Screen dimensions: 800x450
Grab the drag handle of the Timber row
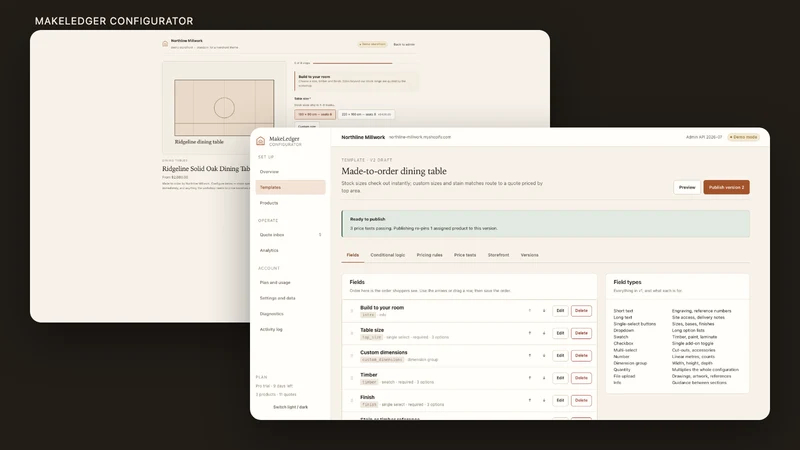click(x=352, y=378)
